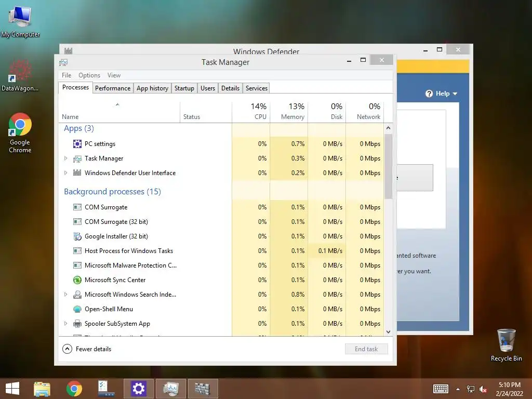Screen dimensions: 532x399
Task: Click the Microsoft Sync Center green icon
Action: click(x=77, y=280)
